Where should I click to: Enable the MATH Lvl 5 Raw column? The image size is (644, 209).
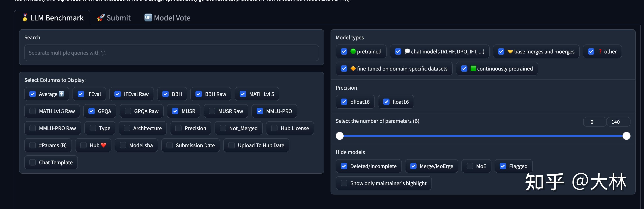pos(33,111)
